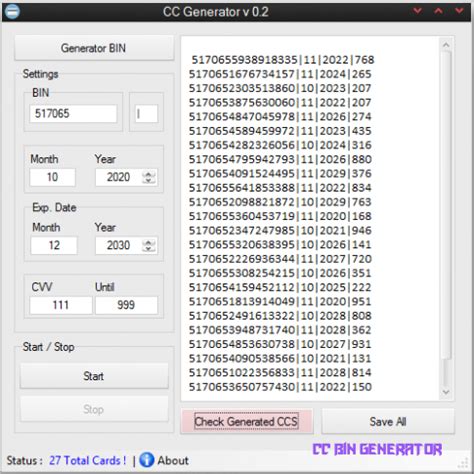Click the results list vertical scrollbar thumb

[446, 205]
